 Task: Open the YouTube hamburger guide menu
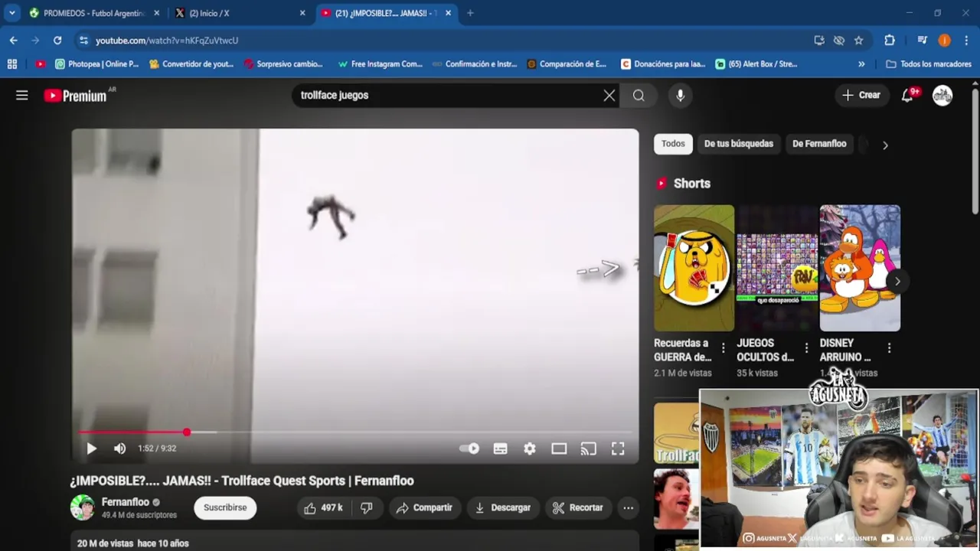coord(22,95)
